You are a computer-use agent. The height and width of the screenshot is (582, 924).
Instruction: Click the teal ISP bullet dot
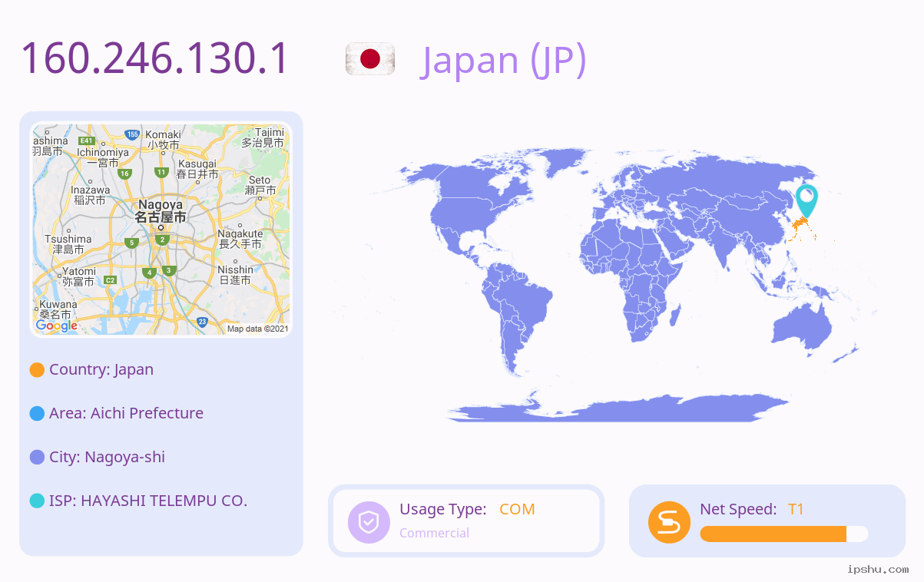(37, 501)
